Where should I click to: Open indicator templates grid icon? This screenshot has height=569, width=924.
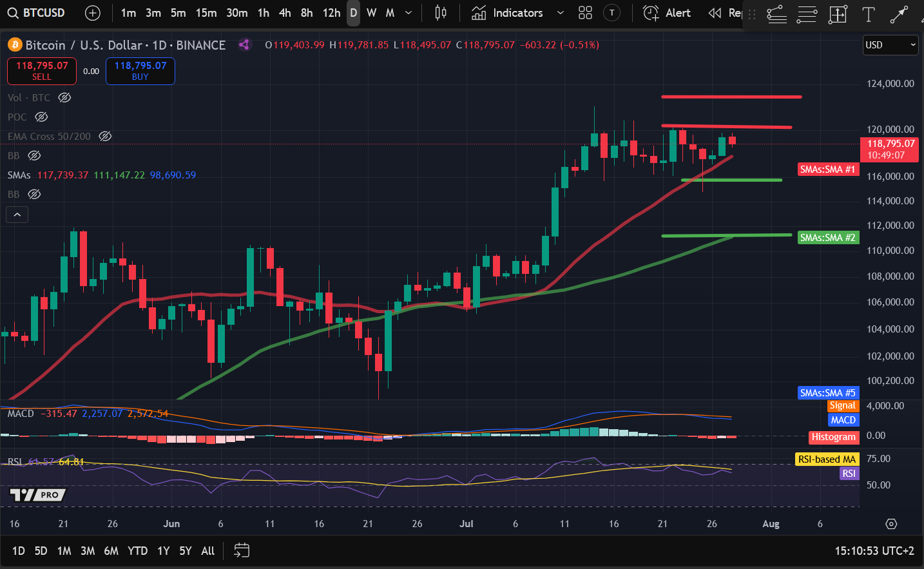[585, 13]
